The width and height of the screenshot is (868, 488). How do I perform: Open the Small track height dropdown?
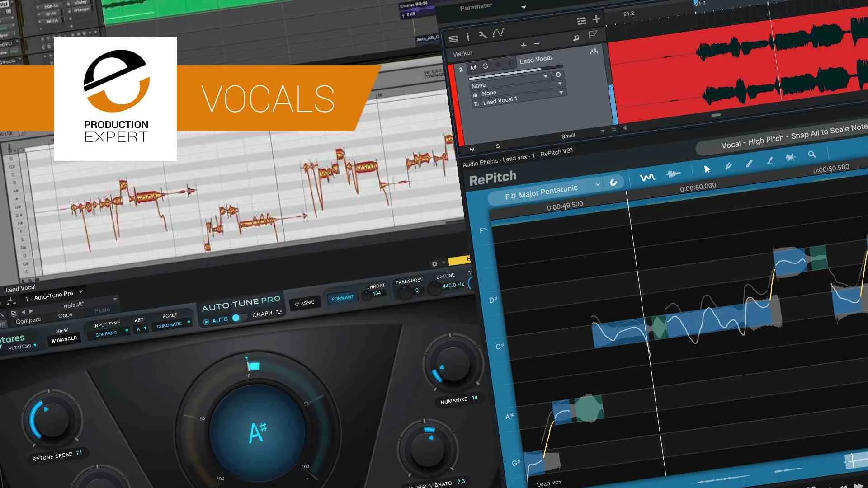582,134
